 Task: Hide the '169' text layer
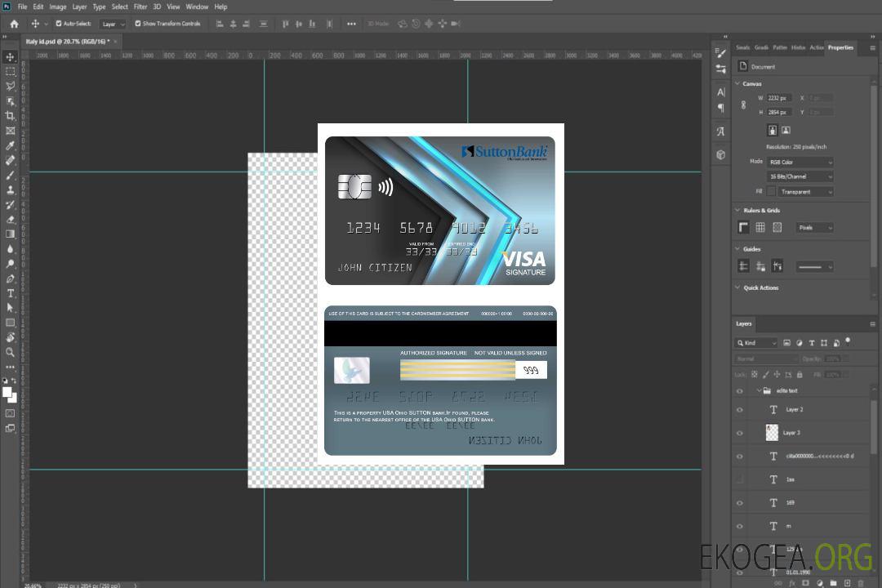[x=740, y=503]
